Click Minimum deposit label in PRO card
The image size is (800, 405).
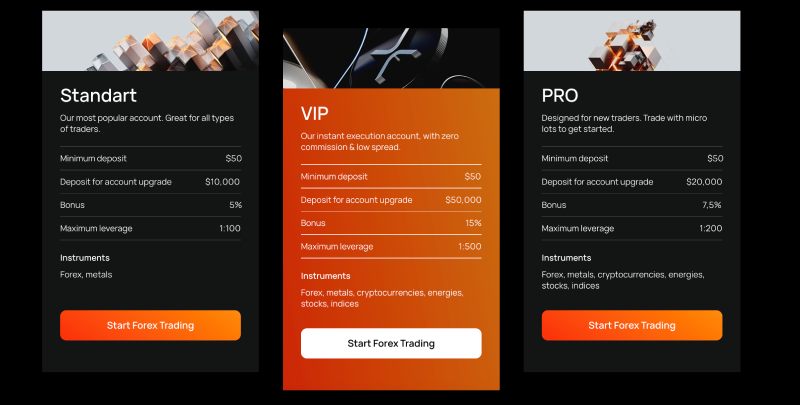tap(575, 158)
